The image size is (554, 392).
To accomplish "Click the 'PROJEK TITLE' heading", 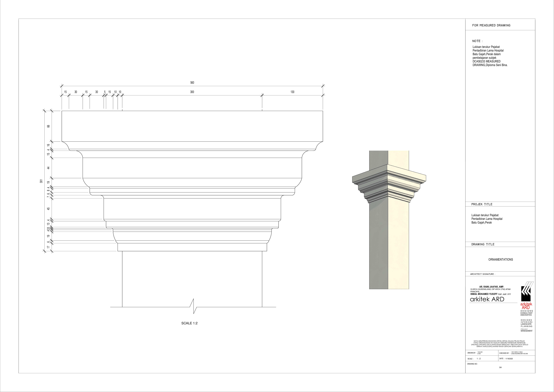I will tap(482, 204).
